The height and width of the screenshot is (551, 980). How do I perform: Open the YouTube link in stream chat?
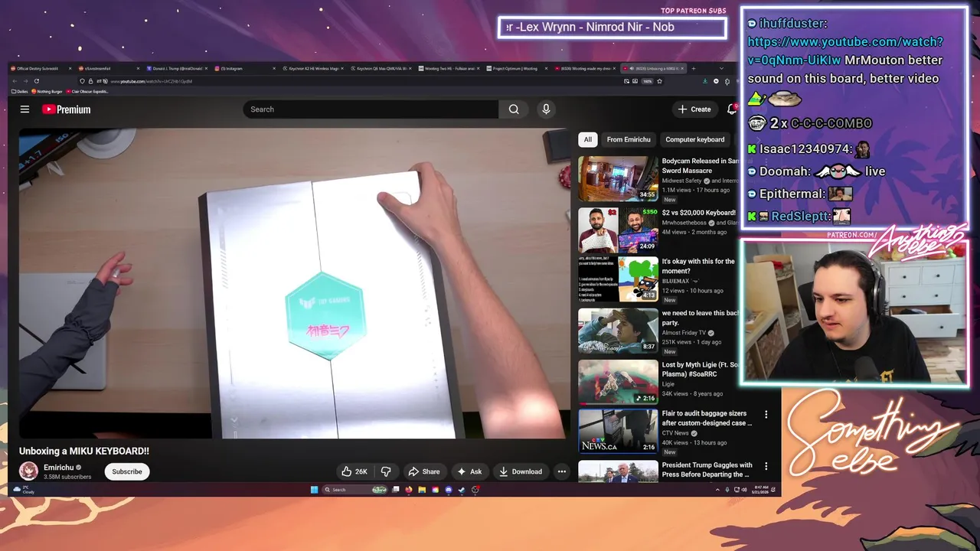[x=845, y=51]
